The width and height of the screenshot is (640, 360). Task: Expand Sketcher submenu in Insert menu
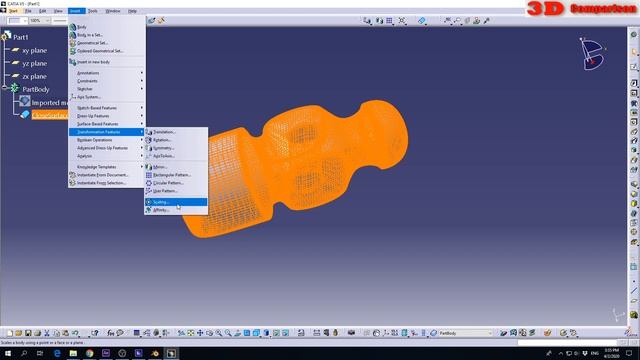pyautogui.click(x=107, y=89)
